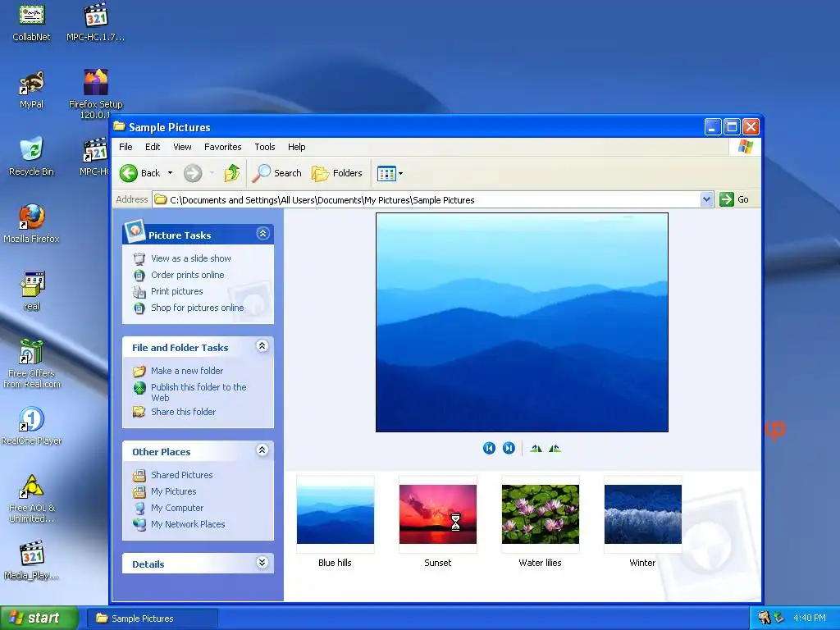Click the Make a new folder icon

click(x=139, y=371)
